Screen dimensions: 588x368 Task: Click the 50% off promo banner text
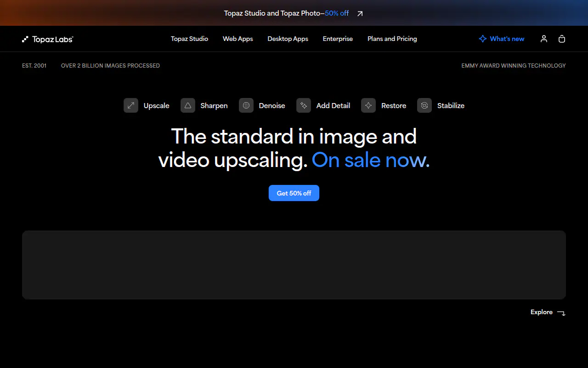[337, 13]
